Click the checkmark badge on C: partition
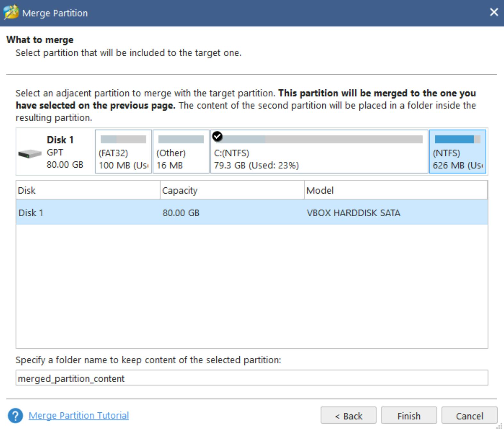The width and height of the screenshot is (504, 430). click(x=217, y=136)
